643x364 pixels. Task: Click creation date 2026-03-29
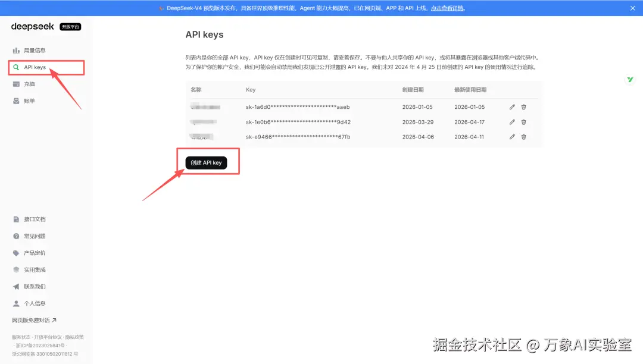pyautogui.click(x=417, y=122)
